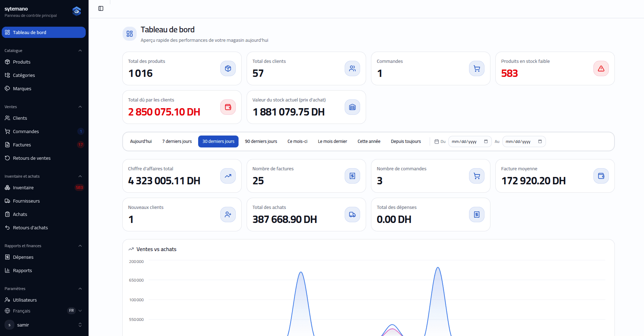Open Marques in sidebar
The width and height of the screenshot is (644, 336).
tap(44, 88)
